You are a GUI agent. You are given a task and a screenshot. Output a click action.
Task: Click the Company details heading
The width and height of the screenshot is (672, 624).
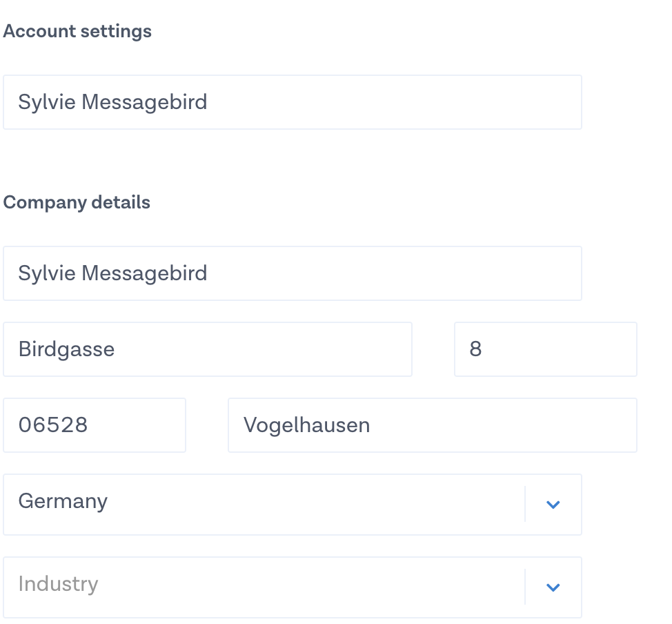pyautogui.click(x=77, y=203)
